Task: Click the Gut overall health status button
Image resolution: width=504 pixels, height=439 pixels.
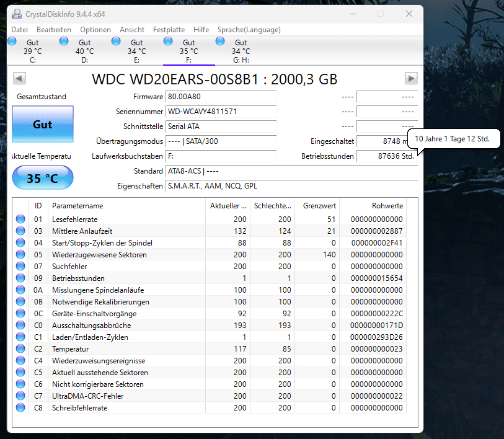Action: [x=43, y=124]
